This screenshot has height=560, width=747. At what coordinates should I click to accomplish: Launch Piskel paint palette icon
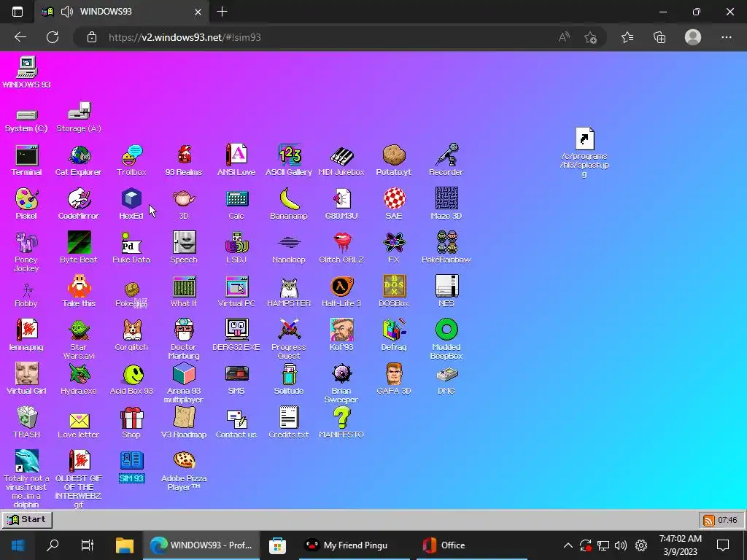(27, 204)
